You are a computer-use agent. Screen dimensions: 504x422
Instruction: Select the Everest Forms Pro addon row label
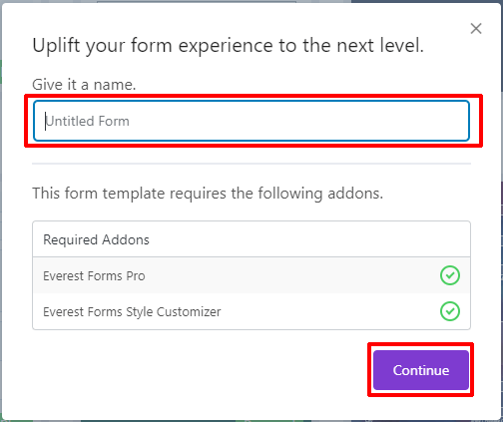pyautogui.click(x=94, y=276)
